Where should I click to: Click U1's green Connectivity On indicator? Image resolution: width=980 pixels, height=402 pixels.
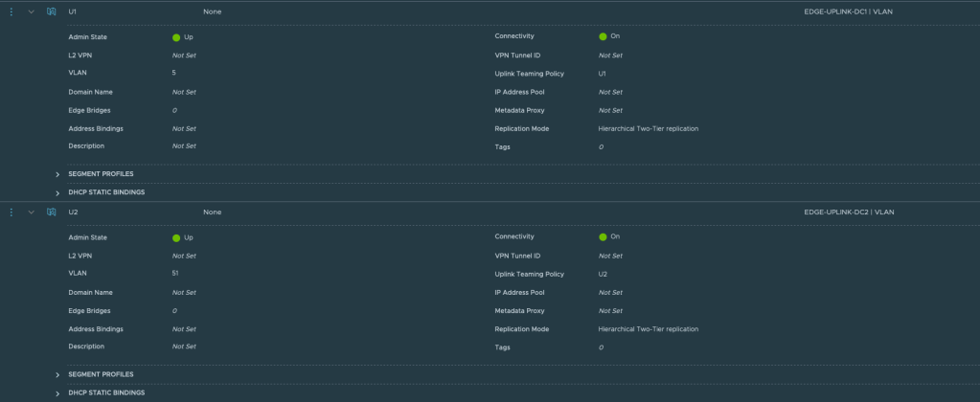pos(603,36)
